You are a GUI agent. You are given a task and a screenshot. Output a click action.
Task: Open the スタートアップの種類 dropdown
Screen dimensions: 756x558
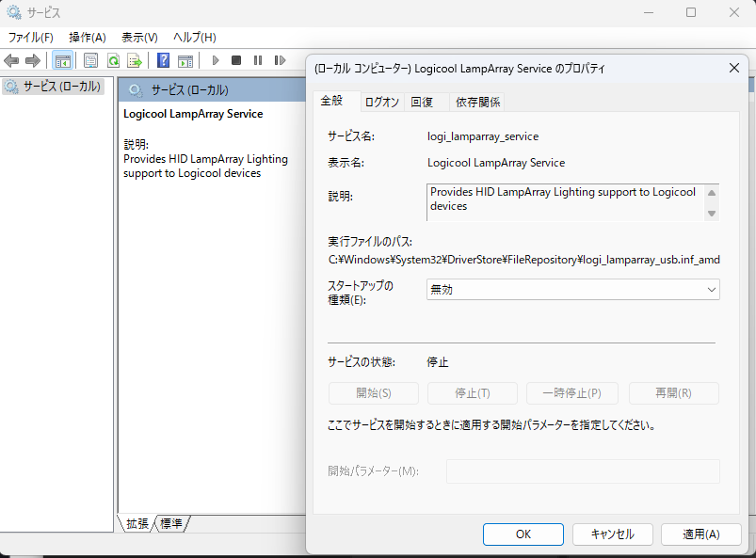(x=572, y=290)
